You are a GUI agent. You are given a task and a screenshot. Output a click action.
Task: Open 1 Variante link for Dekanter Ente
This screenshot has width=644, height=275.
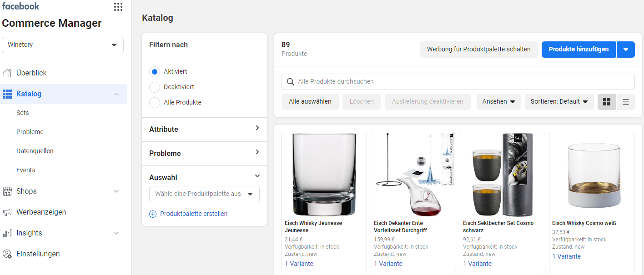[x=388, y=264]
